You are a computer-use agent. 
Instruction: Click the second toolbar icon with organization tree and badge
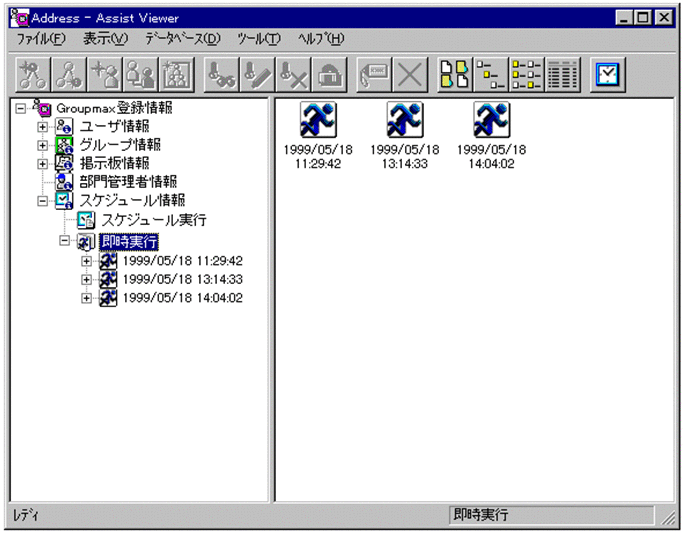pyautogui.click(x=69, y=75)
